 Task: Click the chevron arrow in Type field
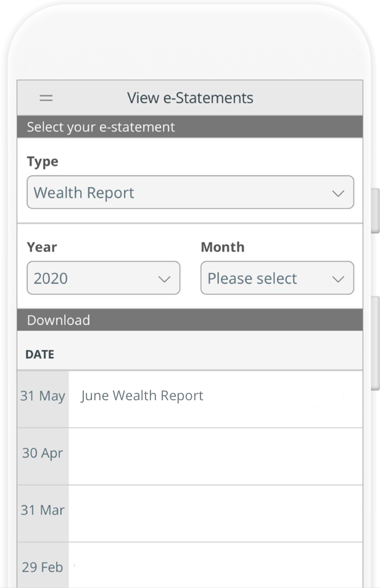pyautogui.click(x=338, y=193)
